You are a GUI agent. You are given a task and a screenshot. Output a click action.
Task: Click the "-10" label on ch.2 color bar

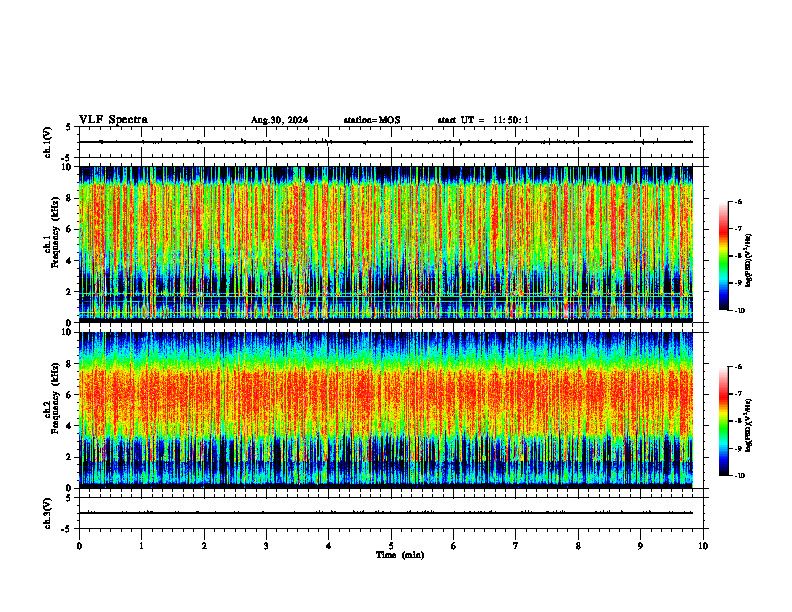pyautogui.click(x=740, y=476)
